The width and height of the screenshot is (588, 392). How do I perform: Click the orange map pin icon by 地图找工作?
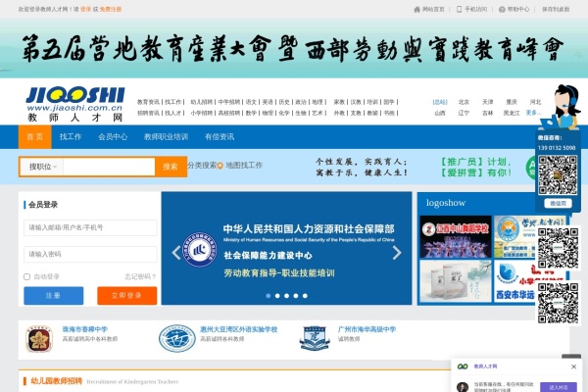220,166
